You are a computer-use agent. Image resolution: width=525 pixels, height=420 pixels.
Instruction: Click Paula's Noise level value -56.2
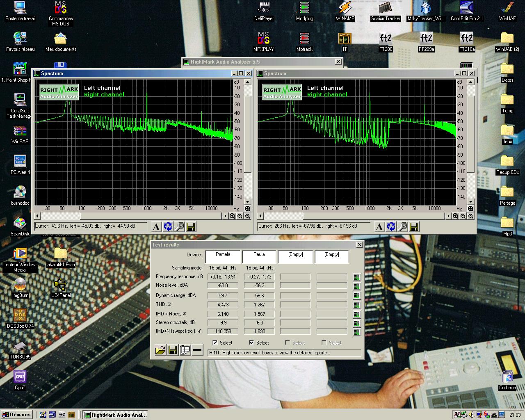[x=259, y=285]
